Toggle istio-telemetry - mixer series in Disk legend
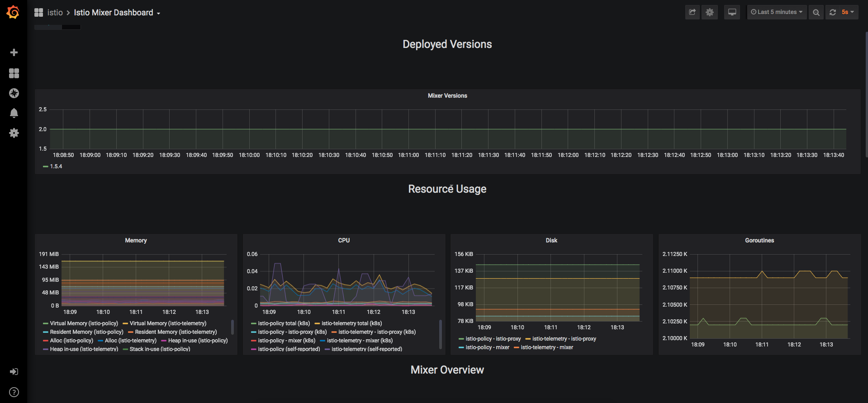Image resolution: width=868 pixels, height=403 pixels. pos(546,347)
